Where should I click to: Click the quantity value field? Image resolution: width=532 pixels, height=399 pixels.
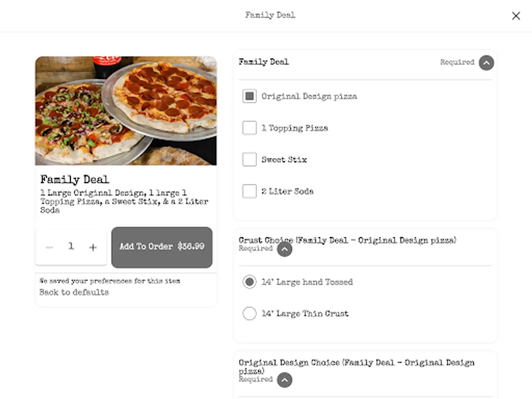[71, 247]
